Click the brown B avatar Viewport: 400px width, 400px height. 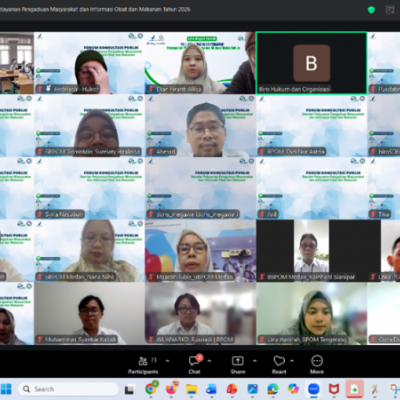[x=311, y=63]
